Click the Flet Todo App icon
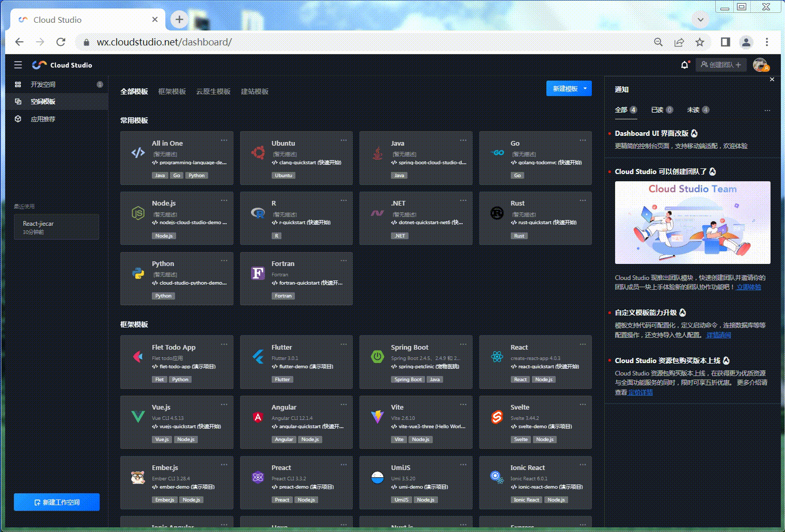The height and width of the screenshot is (532, 785). (x=138, y=356)
